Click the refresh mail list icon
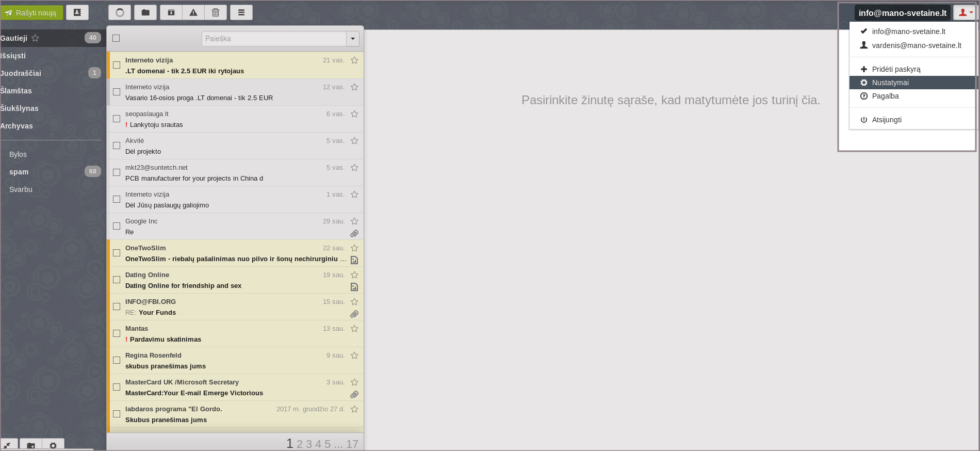 pos(120,12)
